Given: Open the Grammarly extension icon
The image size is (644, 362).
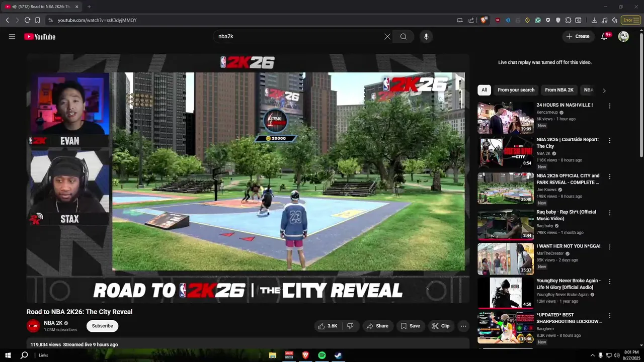Looking at the screenshot, I should 538,20.
